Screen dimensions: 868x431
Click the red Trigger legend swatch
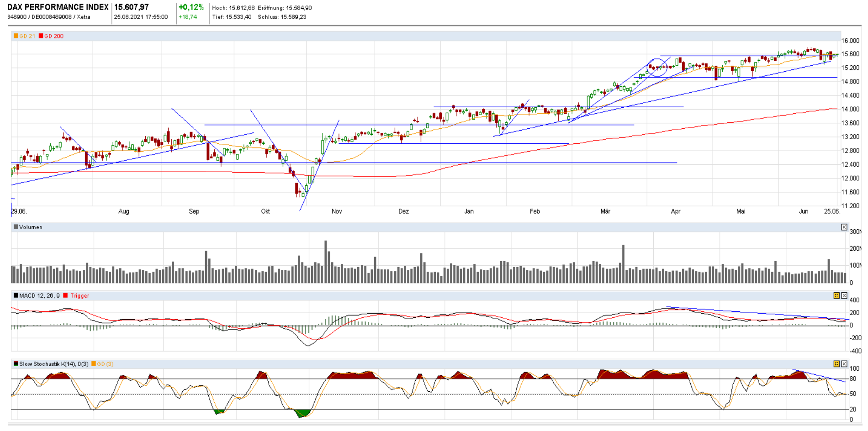tap(65, 295)
